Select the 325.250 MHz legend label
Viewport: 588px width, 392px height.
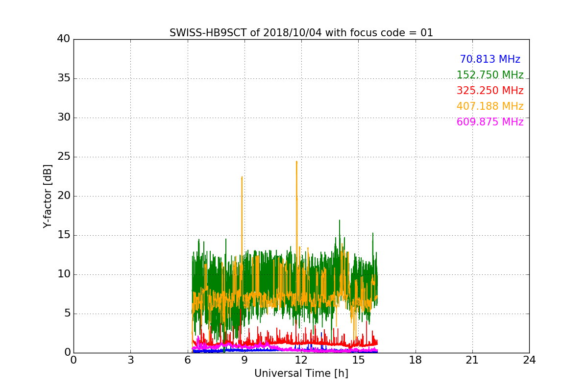point(490,91)
